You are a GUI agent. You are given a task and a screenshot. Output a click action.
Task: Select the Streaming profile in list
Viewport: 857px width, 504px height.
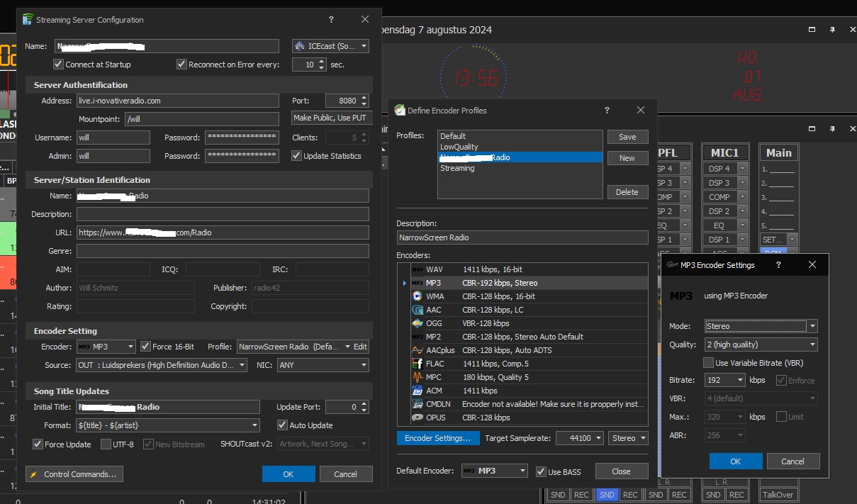click(457, 168)
